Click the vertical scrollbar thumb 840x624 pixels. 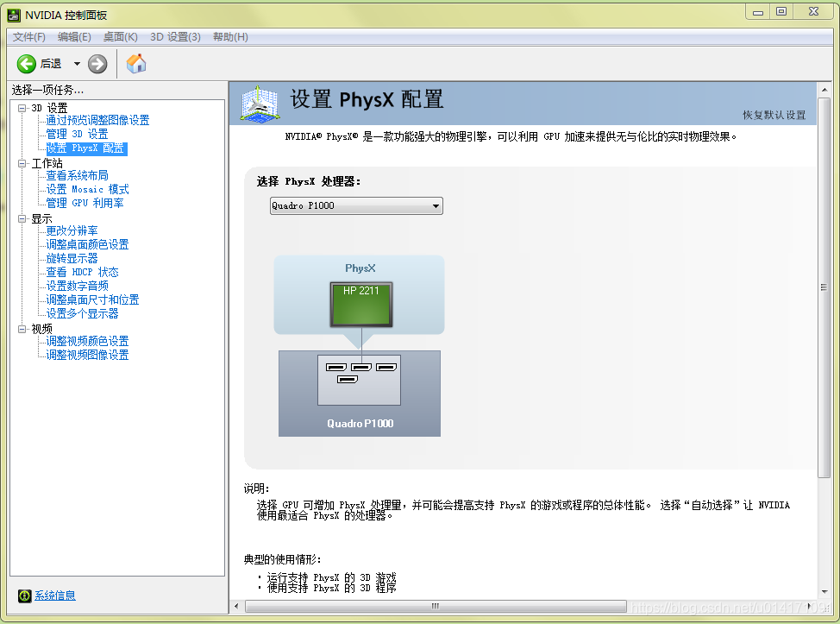click(824, 287)
